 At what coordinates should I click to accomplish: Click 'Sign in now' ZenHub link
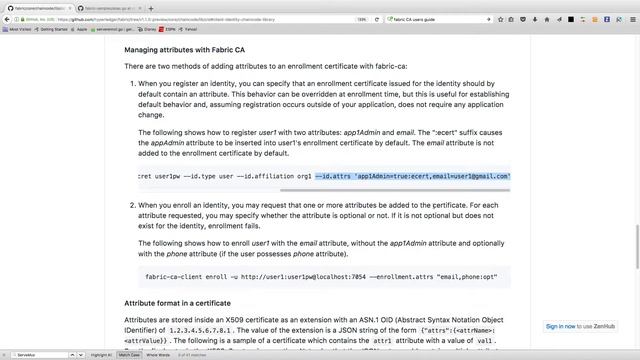[x=560, y=327]
